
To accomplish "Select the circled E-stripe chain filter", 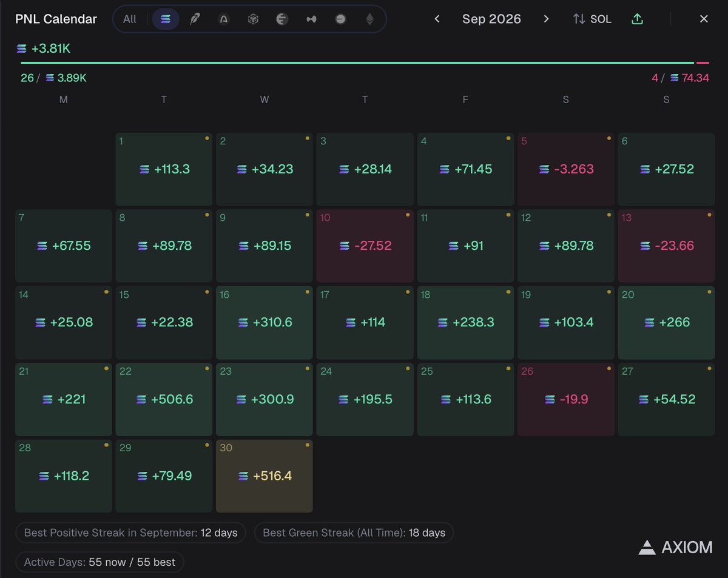I will [x=282, y=19].
